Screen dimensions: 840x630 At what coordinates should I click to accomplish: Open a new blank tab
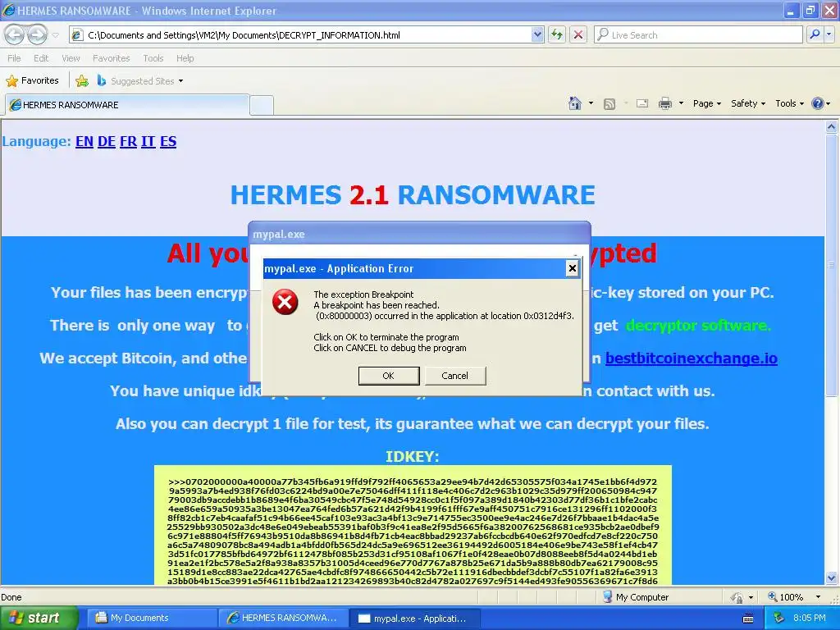(262, 105)
